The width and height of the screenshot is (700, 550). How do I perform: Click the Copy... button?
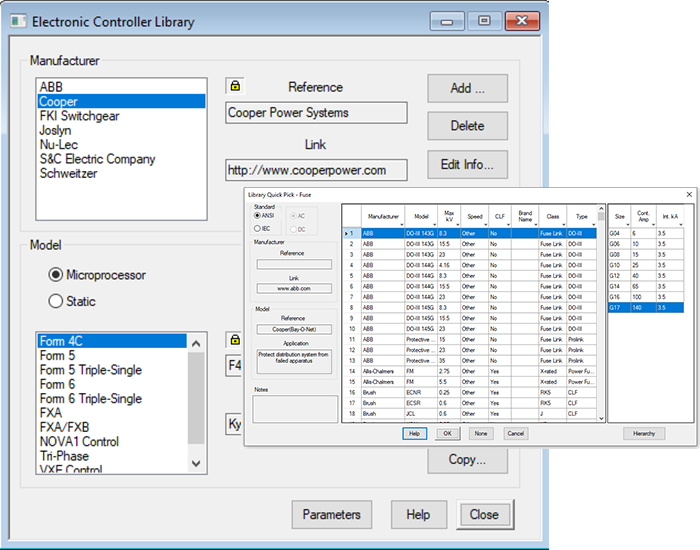pyautogui.click(x=467, y=460)
